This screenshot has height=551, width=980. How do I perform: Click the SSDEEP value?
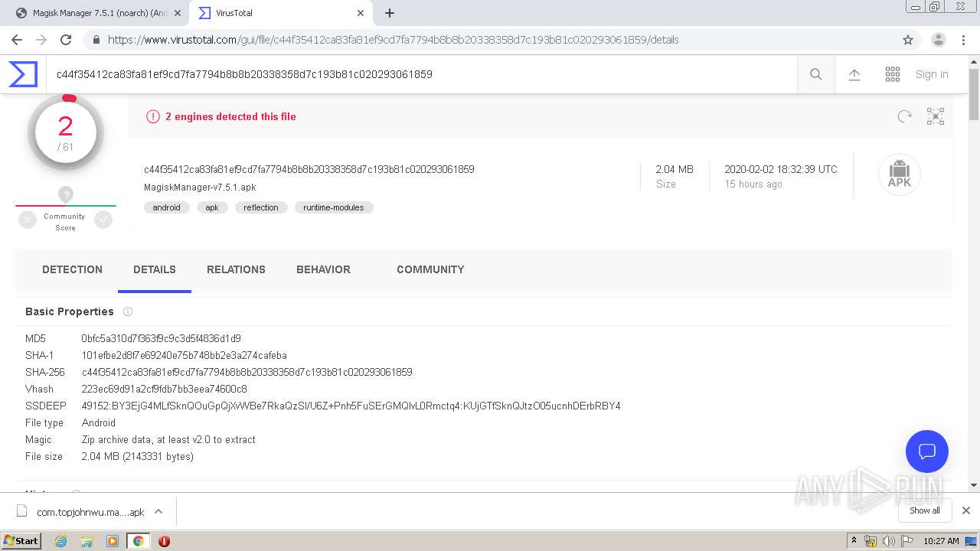click(351, 406)
